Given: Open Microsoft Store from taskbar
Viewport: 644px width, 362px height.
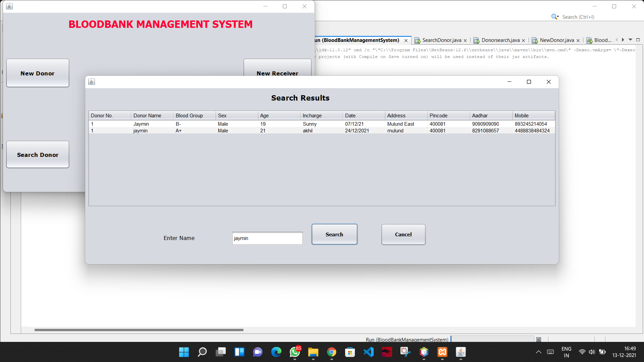Looking at the screenshot, I should click(350, 352).
